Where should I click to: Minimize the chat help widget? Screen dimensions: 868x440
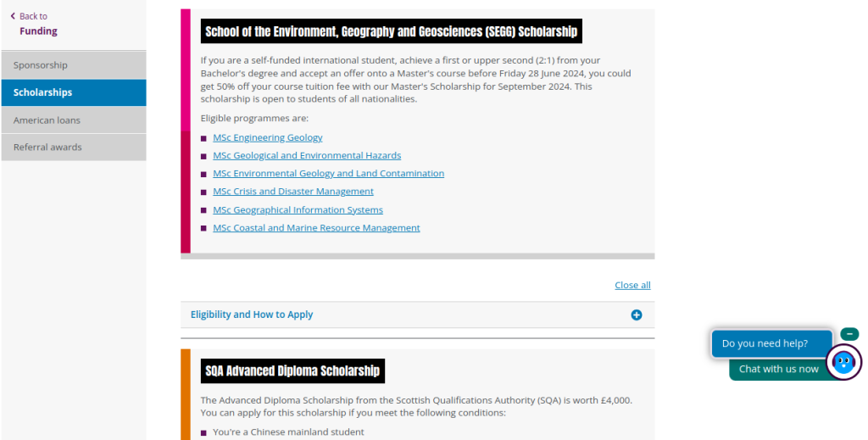(x=850, y=334)
